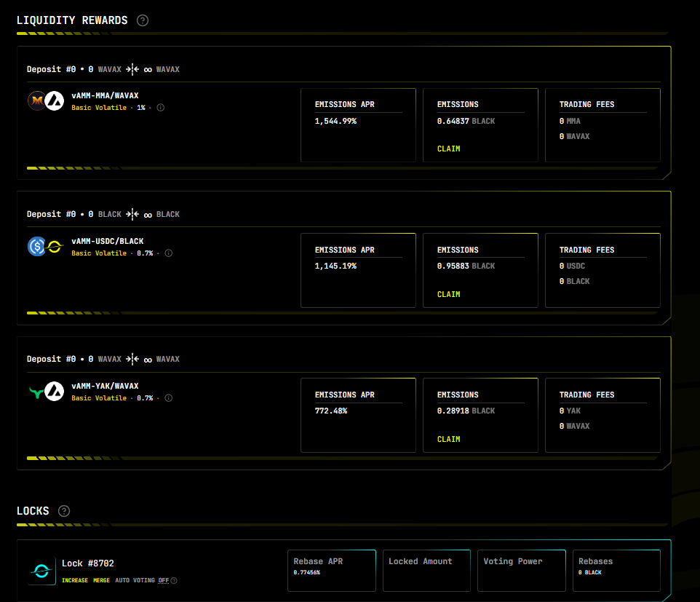
Task: Click the vAMM-MMA/WAVAX info icon
Action: (161, 108)
